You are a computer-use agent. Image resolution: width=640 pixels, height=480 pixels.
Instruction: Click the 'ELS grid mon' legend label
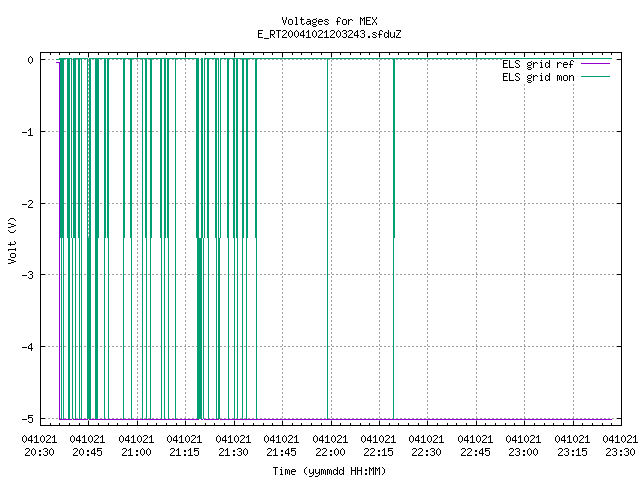[x=538, y=77]
